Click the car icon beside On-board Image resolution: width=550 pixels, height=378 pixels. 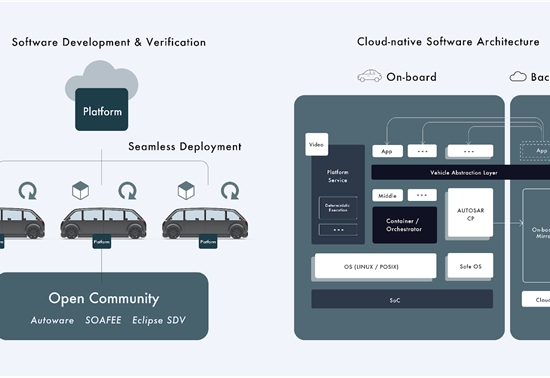(369, 76)
